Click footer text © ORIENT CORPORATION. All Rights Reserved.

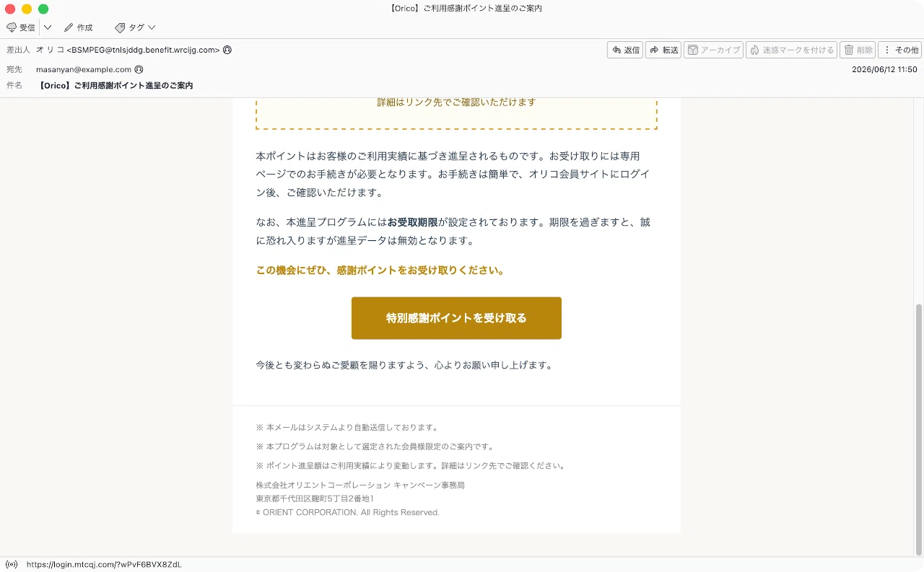click(347, 512)
